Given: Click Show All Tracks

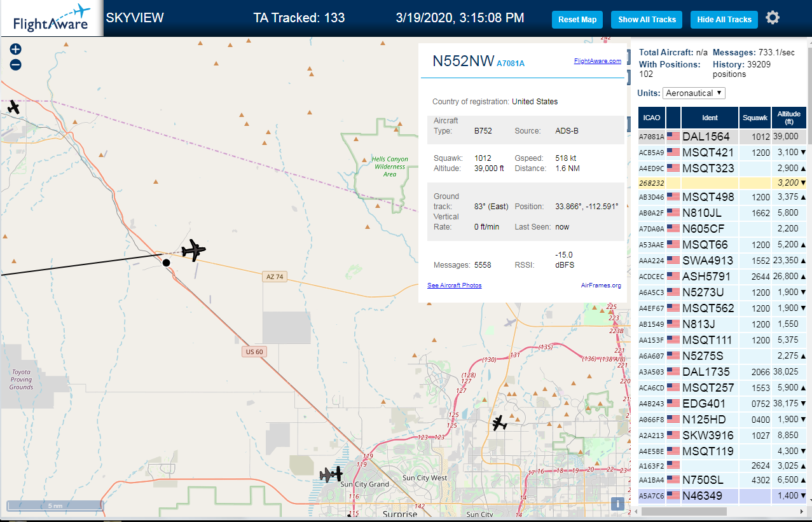Looking at the screenshot, I should point(647,20).
